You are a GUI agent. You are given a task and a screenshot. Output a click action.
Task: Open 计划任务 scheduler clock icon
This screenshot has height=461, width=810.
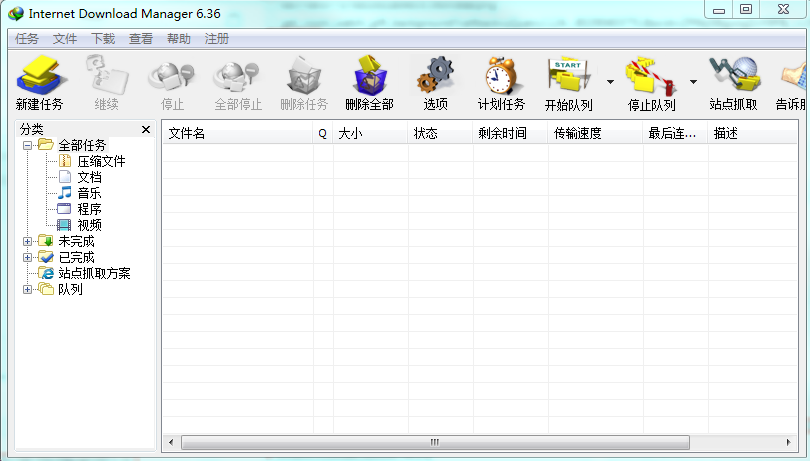501,75
